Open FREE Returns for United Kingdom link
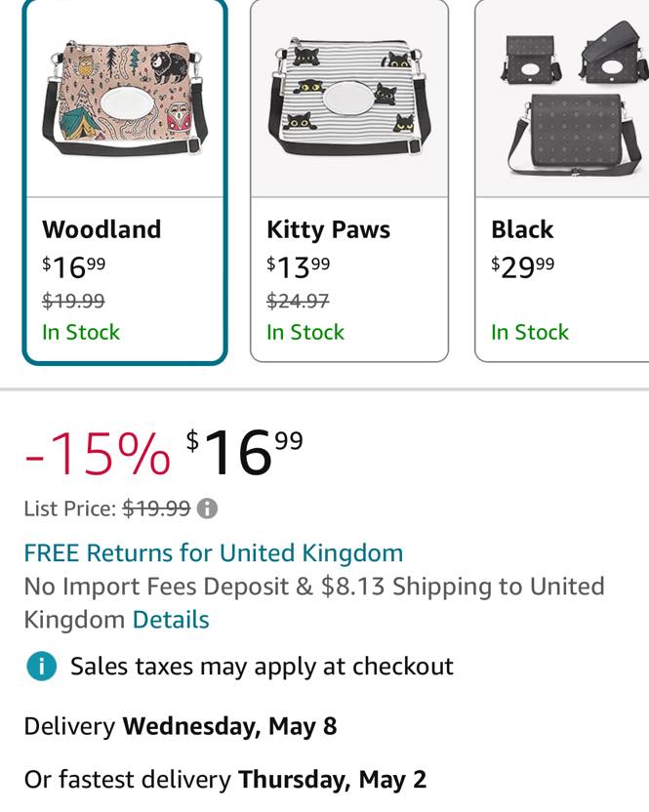649x812 pixels. tap(214, 552)
